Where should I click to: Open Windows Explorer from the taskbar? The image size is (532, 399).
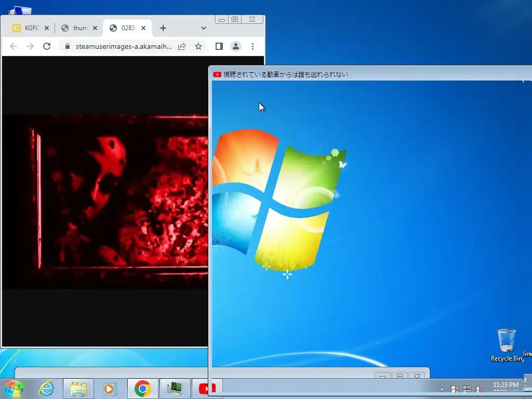pos(78,389)
